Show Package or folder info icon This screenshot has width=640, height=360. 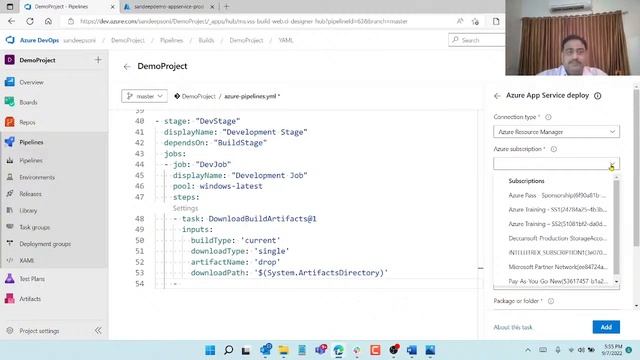[x=551, y=301]
